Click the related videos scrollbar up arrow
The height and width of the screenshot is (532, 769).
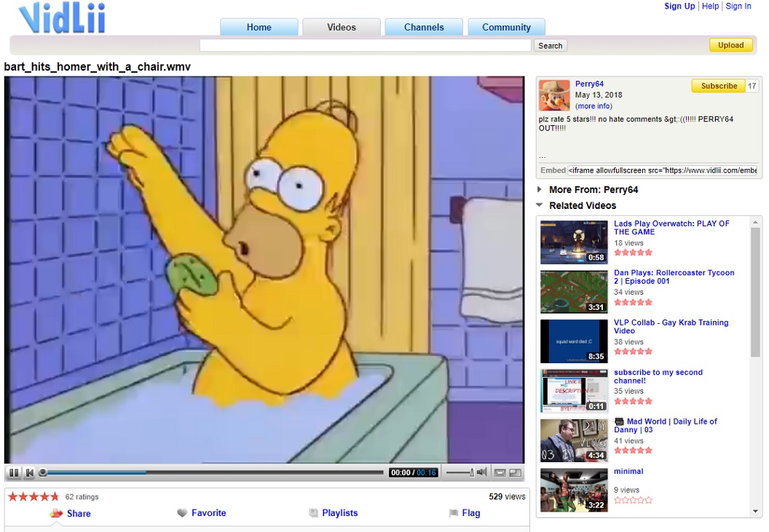[x=755, y=222]
